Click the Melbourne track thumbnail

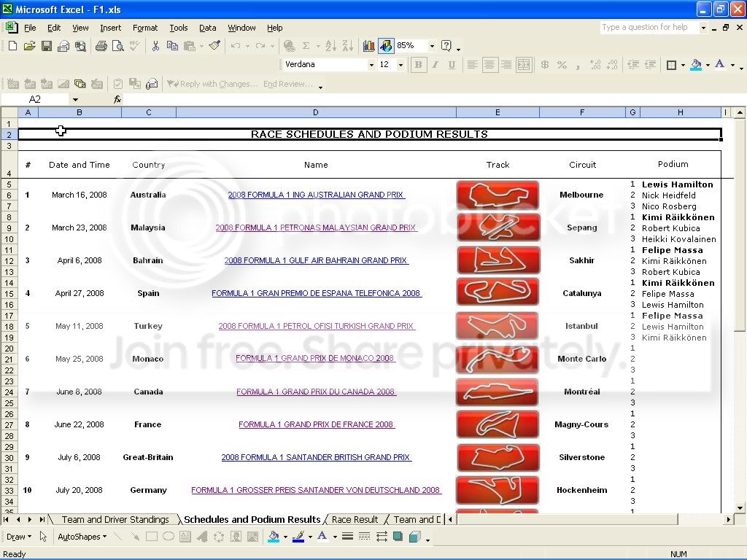[x=498, y=195]
